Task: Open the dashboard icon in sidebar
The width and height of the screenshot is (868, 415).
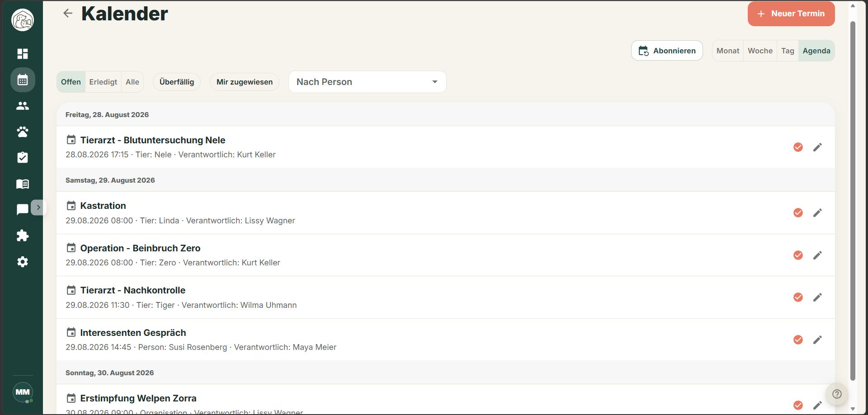Action: click(x=23, y=54)
